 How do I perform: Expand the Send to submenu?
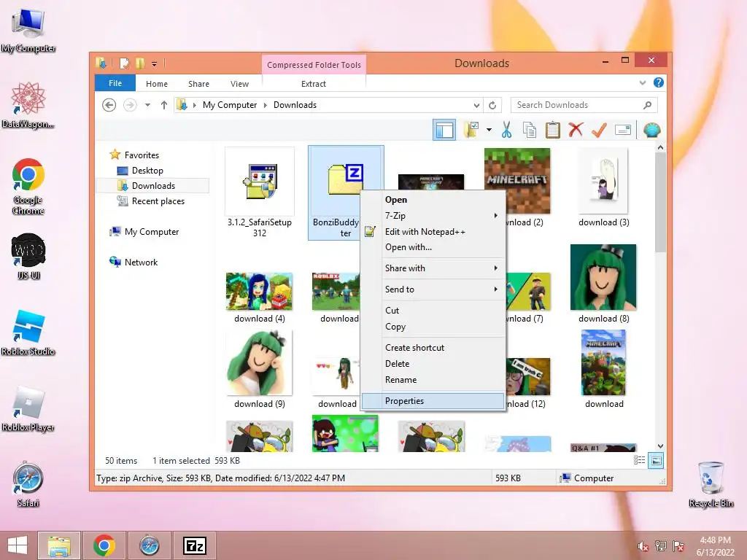(433, 289)
